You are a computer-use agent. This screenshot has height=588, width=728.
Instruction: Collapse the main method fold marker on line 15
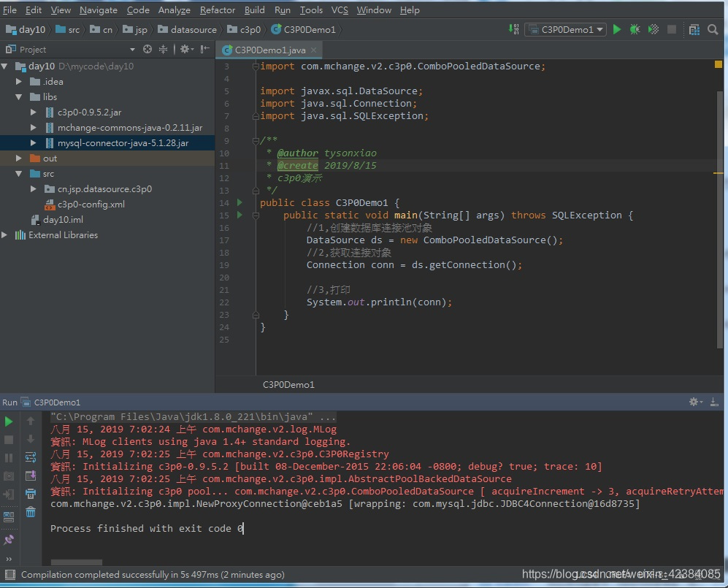point(256,215)
